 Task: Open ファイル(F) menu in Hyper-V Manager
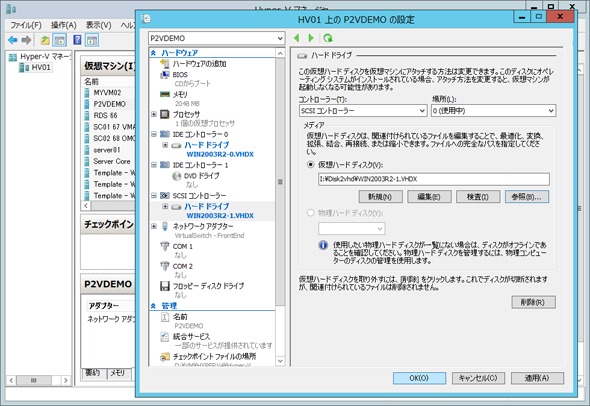tap(26, 25)
